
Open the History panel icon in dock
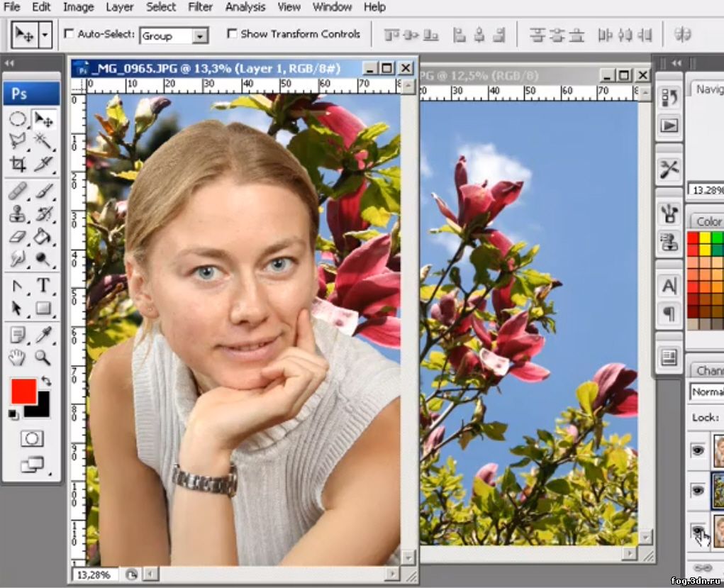669,97
